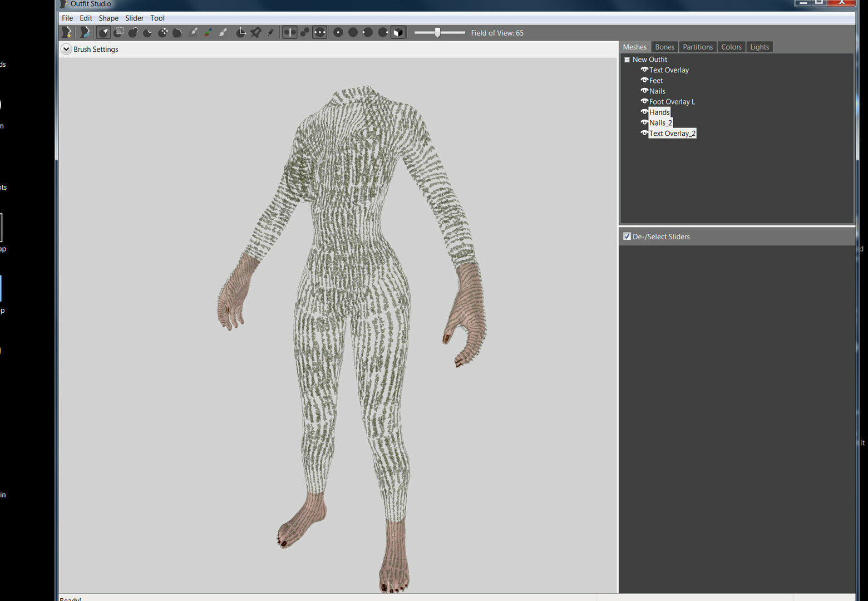Open the Tool menu
The height and width of the screenshot is (601, 868).
click(157, 18)
